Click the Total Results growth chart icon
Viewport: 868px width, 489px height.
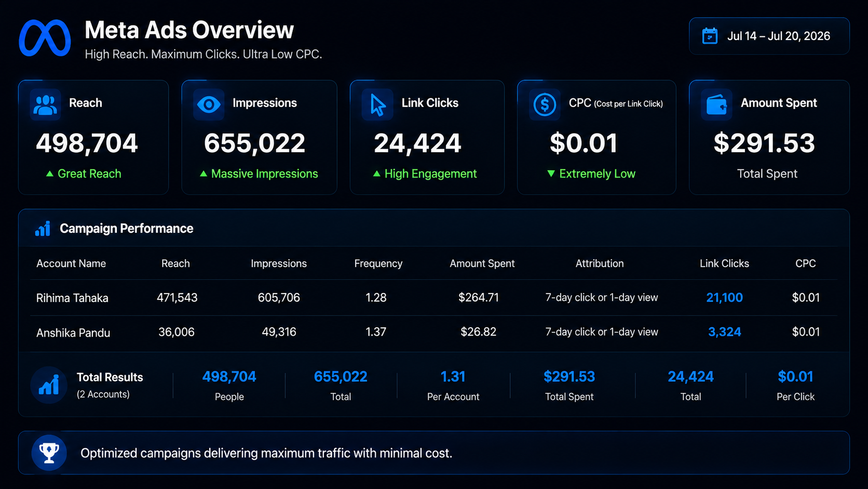[49, 385]
